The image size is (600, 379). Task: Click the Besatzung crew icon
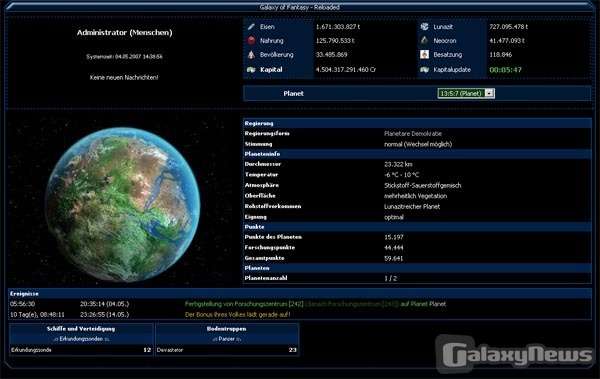(x=424, y=54)
